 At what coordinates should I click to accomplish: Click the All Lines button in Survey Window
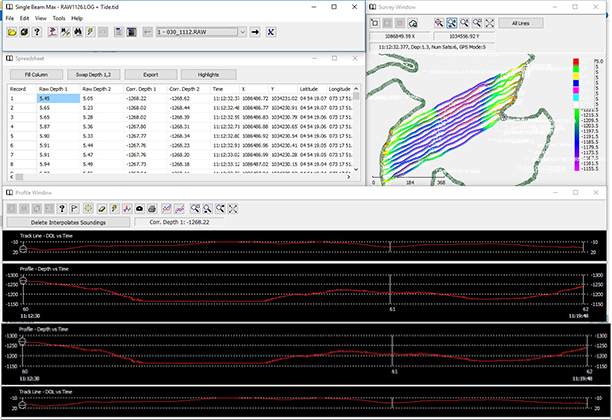pyautogui.click(x=522, y=21)
